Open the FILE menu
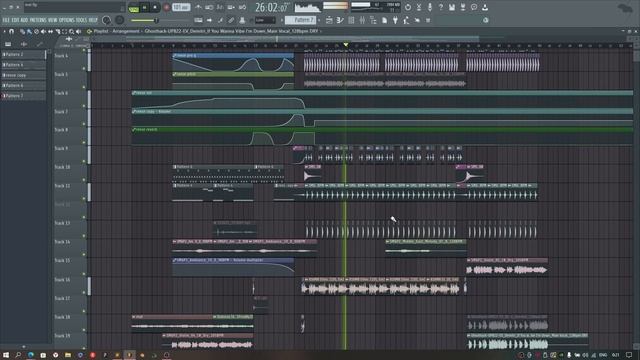 (6, 20)
